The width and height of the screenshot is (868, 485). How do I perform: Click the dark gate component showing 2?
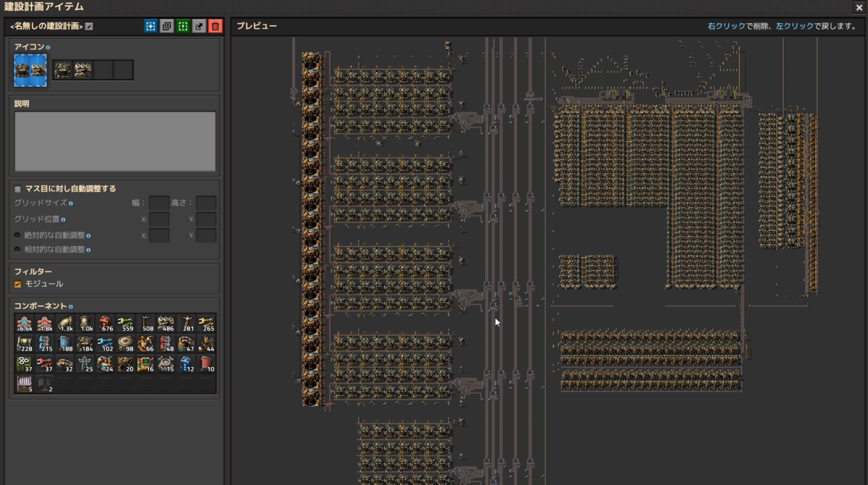(x=45, y=384)
